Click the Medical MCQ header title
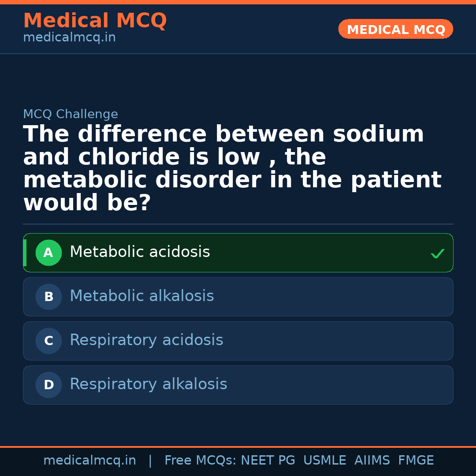 coord(95,21)
